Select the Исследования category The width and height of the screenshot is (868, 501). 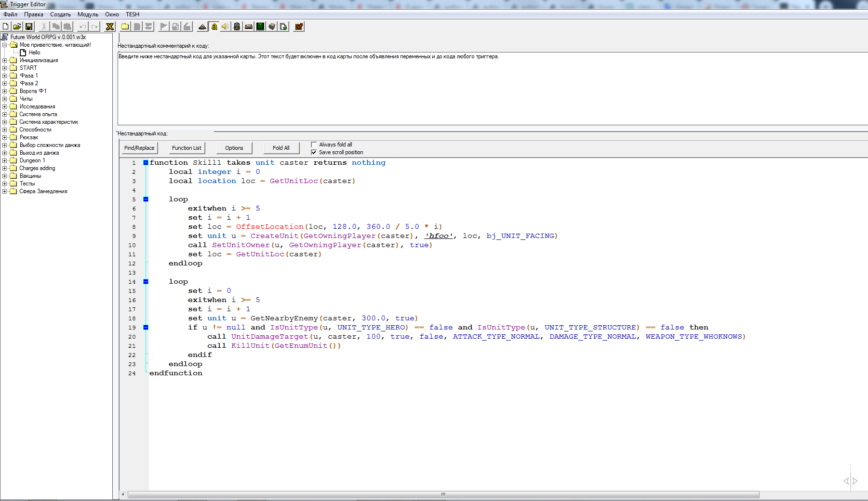click(37, 106)
